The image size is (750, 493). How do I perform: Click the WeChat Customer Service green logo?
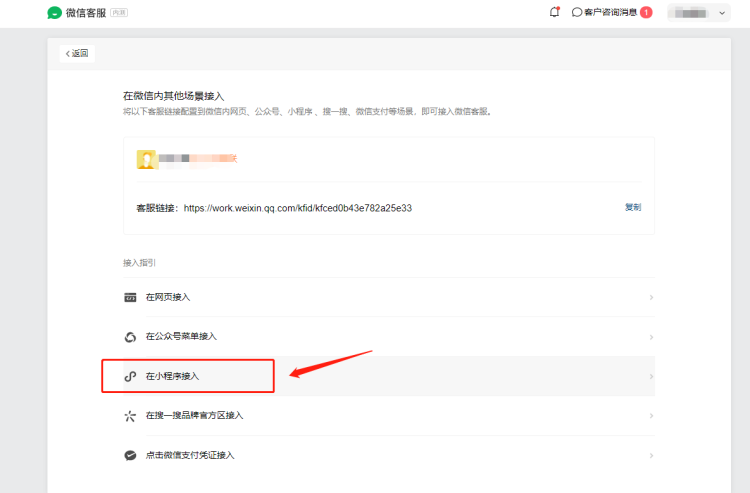click(x=55, y=13)
